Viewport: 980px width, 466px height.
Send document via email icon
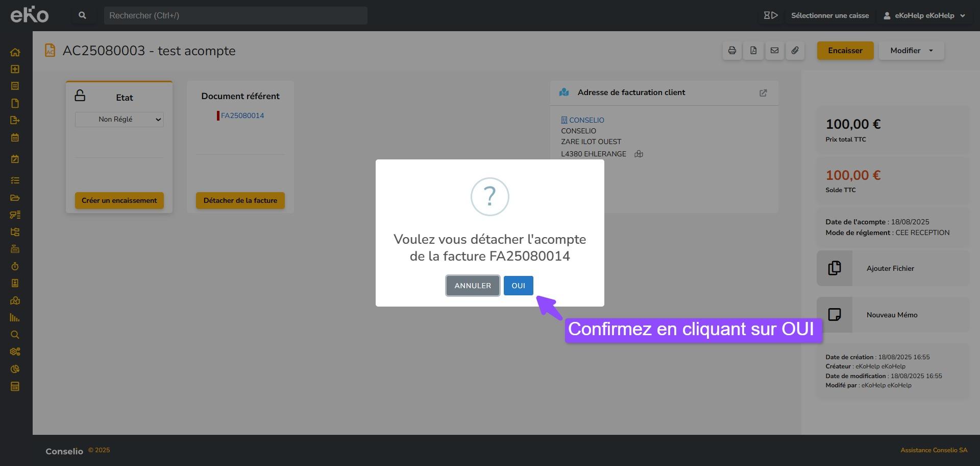pyautogui.click(x=774, y=51)
